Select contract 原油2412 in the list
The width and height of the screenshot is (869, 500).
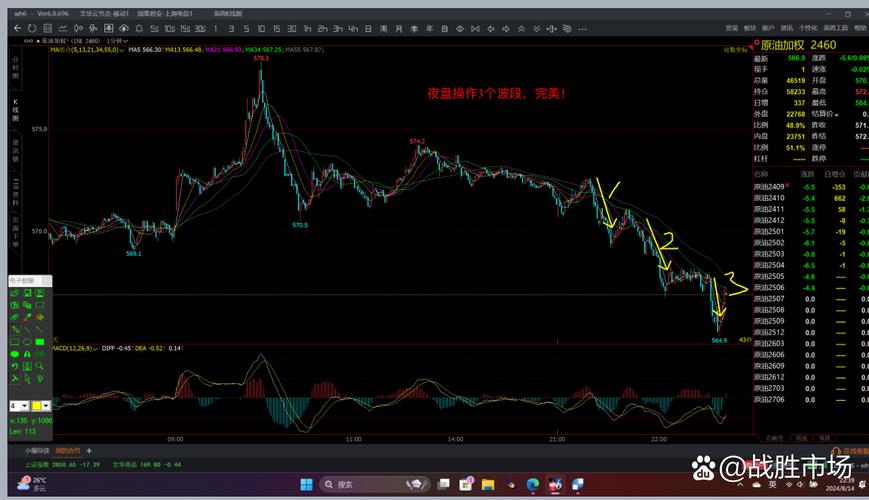769,220
